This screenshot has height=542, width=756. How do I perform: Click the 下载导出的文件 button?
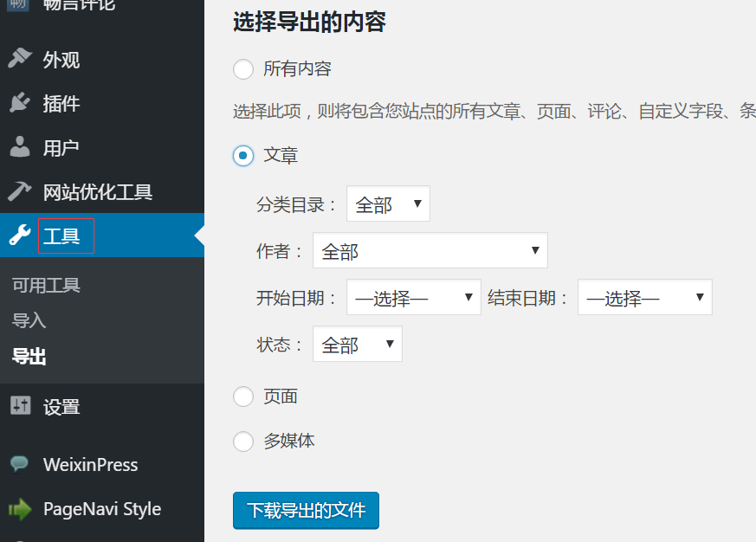pyautogui.click(x=306, y=510)
